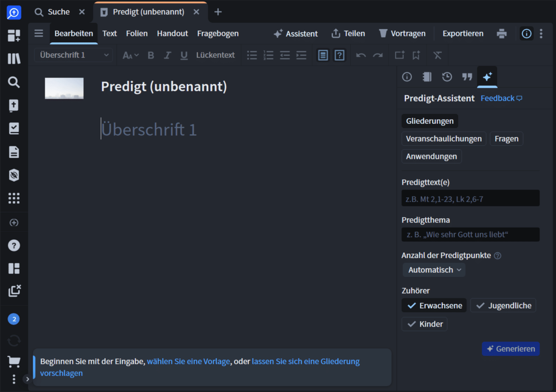Open the help question mark icon
This screenshot has height=392, width=556.
tap(14, 245)
